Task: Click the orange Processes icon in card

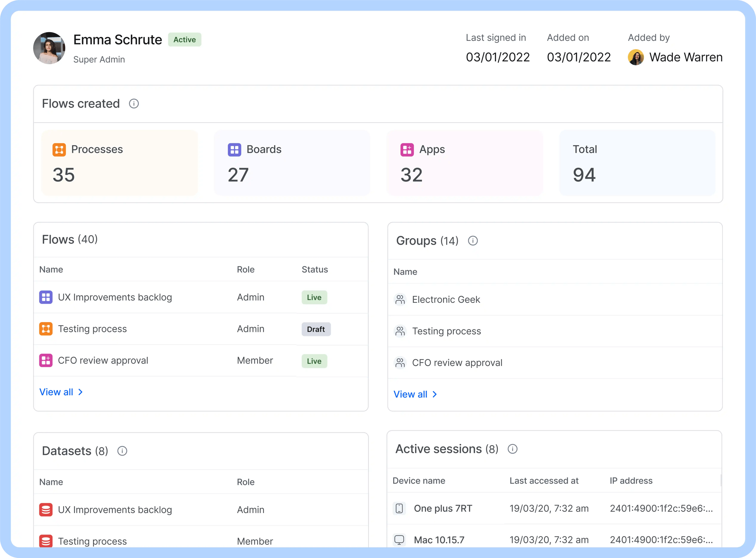Action: 59,150
